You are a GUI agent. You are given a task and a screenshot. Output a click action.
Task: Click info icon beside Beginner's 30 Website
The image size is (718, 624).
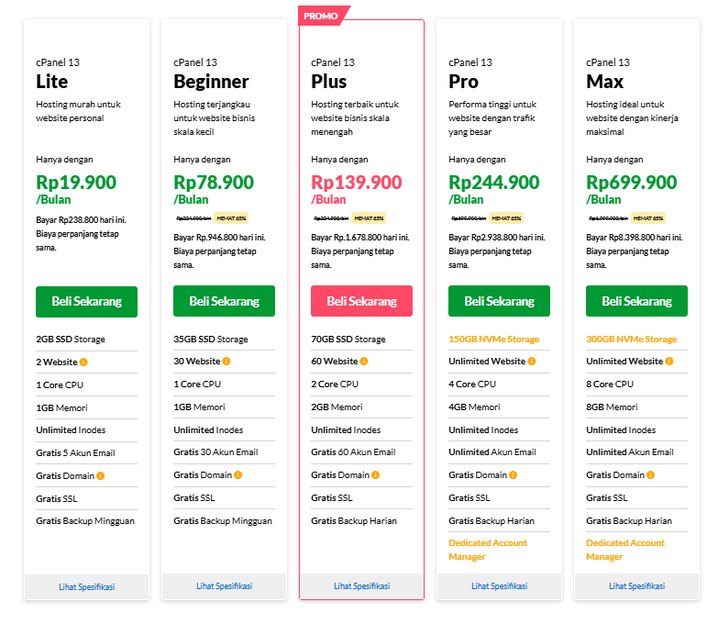tap(227, 361)
